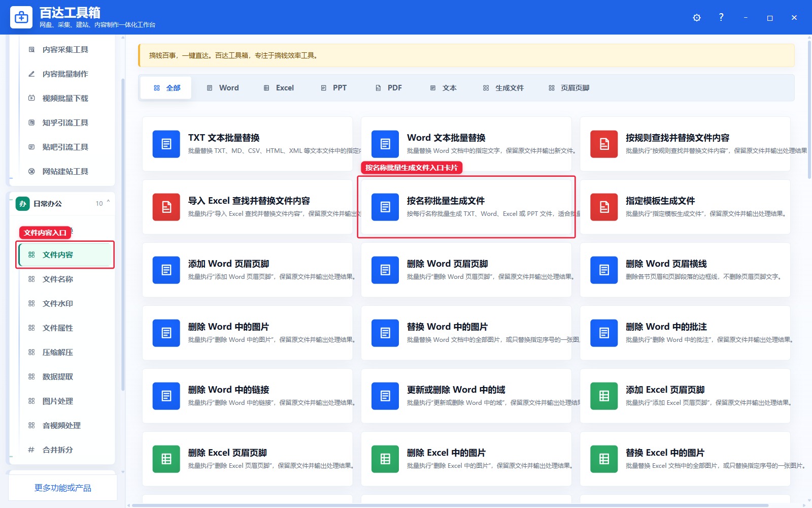This screenshot has width=812, height=508.
Task: Select 文件名称 in the sidebar
Action: click(65, 279)
